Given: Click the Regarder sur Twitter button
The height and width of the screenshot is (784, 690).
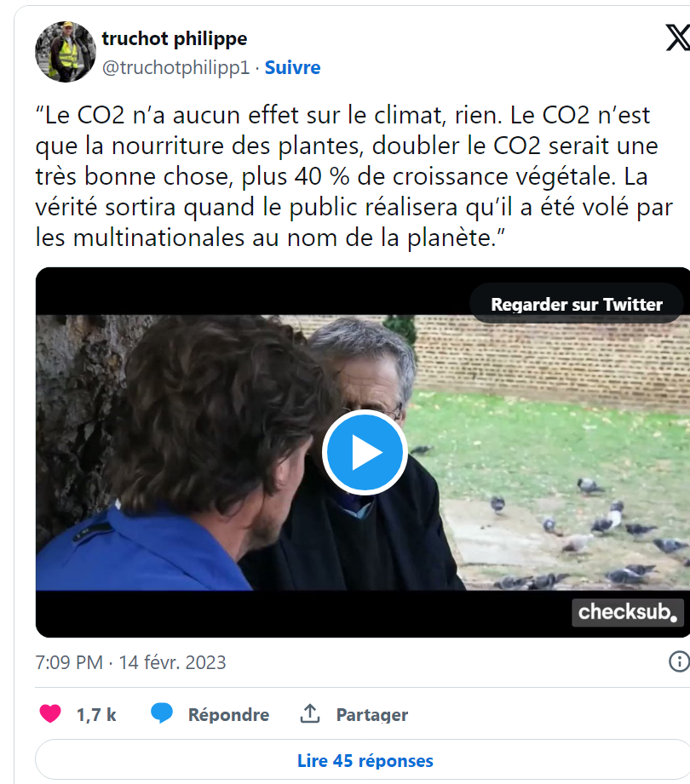Looking at the screenshot, I should click(x=577, y=304).
